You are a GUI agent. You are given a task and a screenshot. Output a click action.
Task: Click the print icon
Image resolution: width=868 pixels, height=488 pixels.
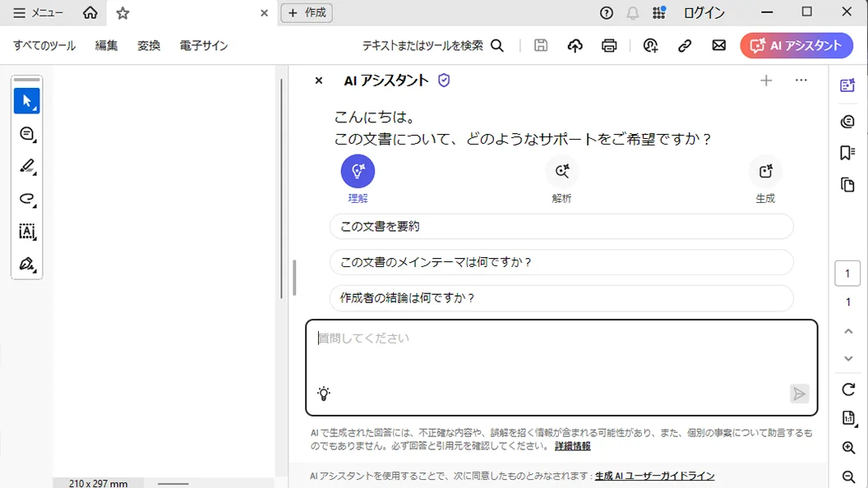[x=609, y=46]
